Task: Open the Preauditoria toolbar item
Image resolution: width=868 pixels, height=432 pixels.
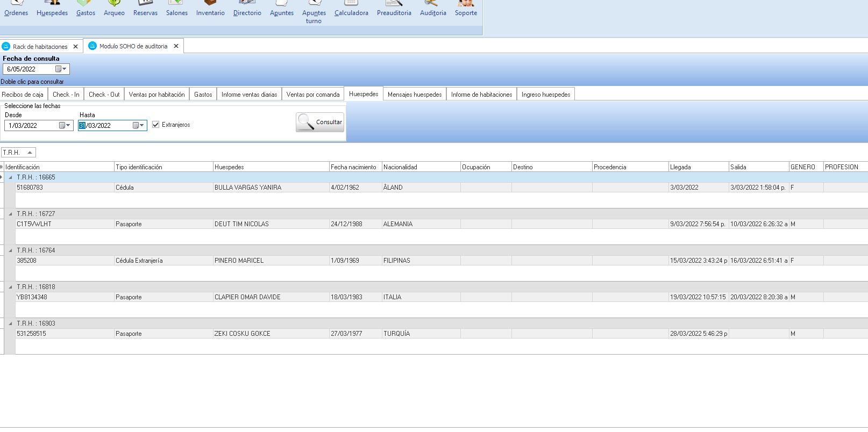Action: pyautogui.click(x=394, y=9)
